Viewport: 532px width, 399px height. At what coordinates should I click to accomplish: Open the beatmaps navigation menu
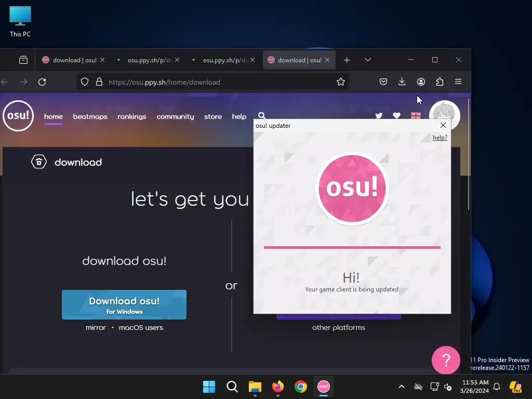click(90, 116)
